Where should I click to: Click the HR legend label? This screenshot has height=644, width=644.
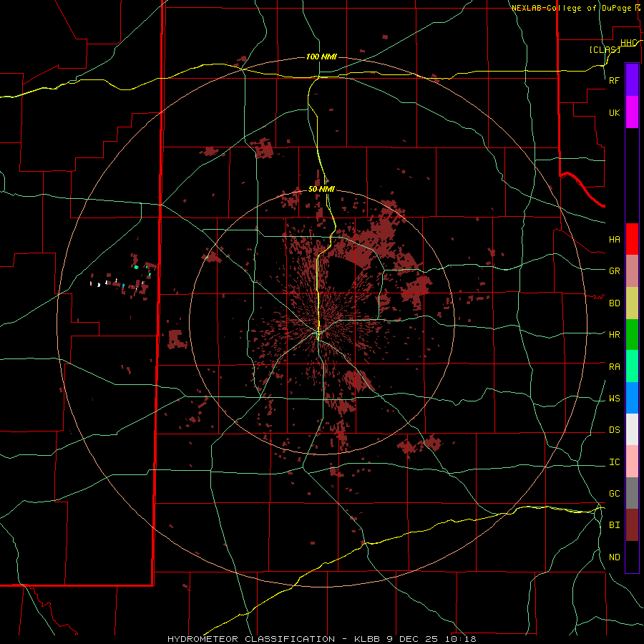(x=615, y=335)
